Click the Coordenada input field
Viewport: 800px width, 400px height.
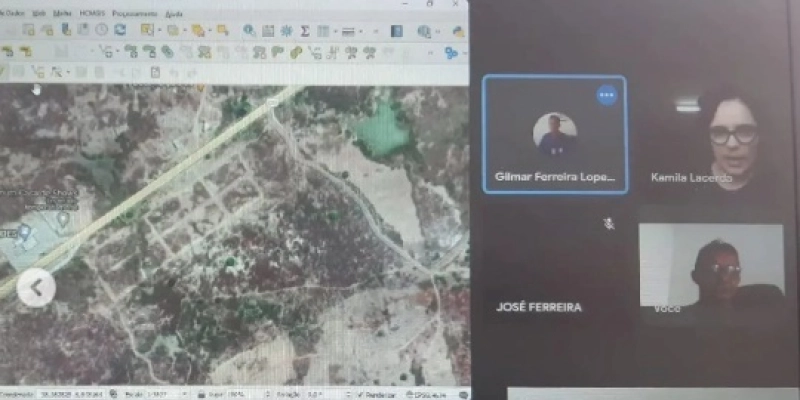tap(71, 394)
